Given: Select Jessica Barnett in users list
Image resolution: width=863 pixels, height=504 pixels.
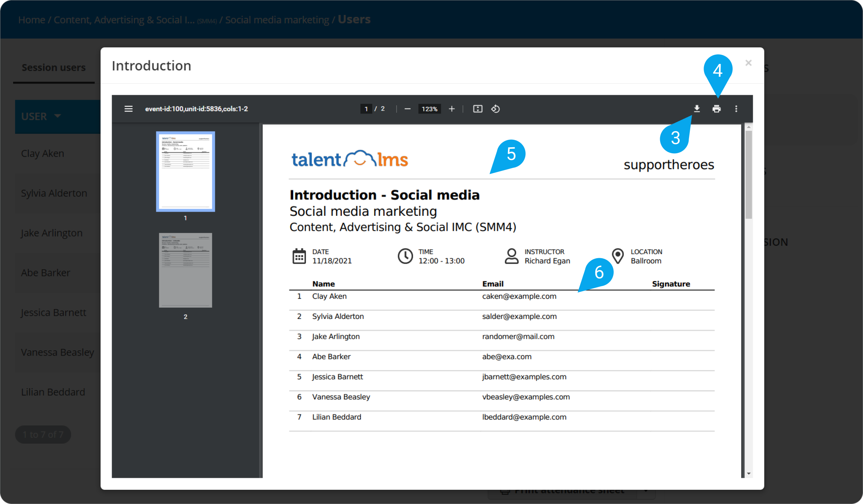Looking at the screenshot, I should pyautogui.click(x=53, y=313).
